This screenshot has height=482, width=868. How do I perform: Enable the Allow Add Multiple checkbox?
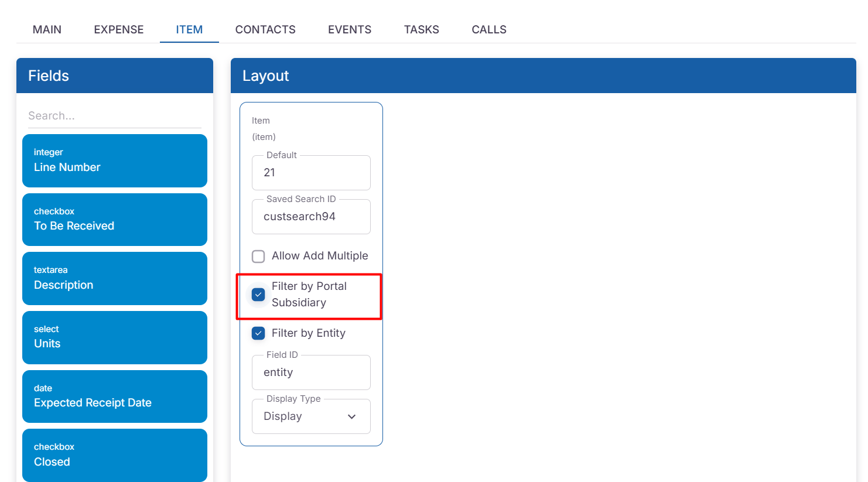(x=258, y=257)
